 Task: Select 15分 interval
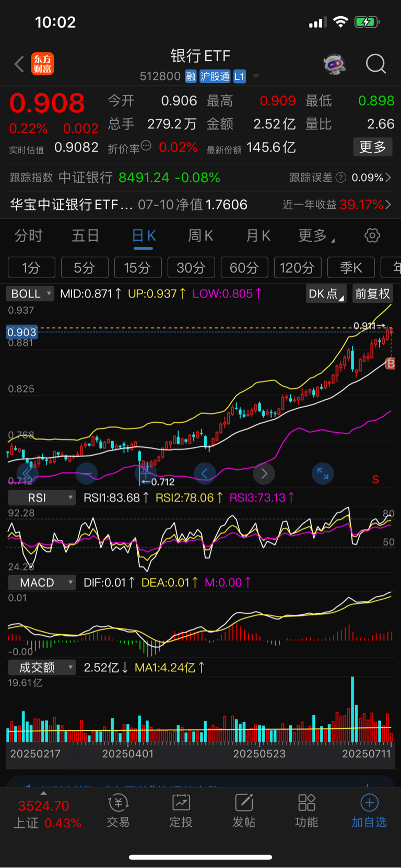(138, 268)
